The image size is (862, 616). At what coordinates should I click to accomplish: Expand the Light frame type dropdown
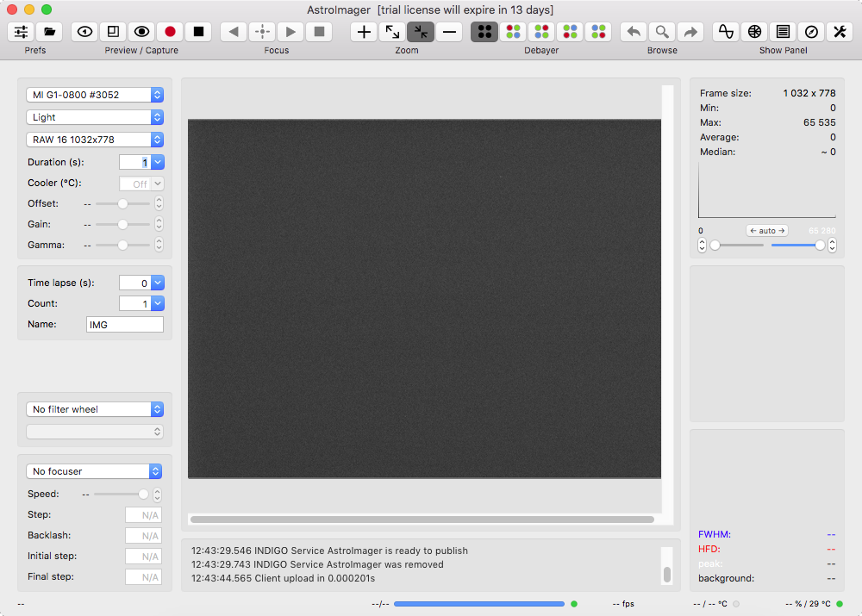click(95, 117)
